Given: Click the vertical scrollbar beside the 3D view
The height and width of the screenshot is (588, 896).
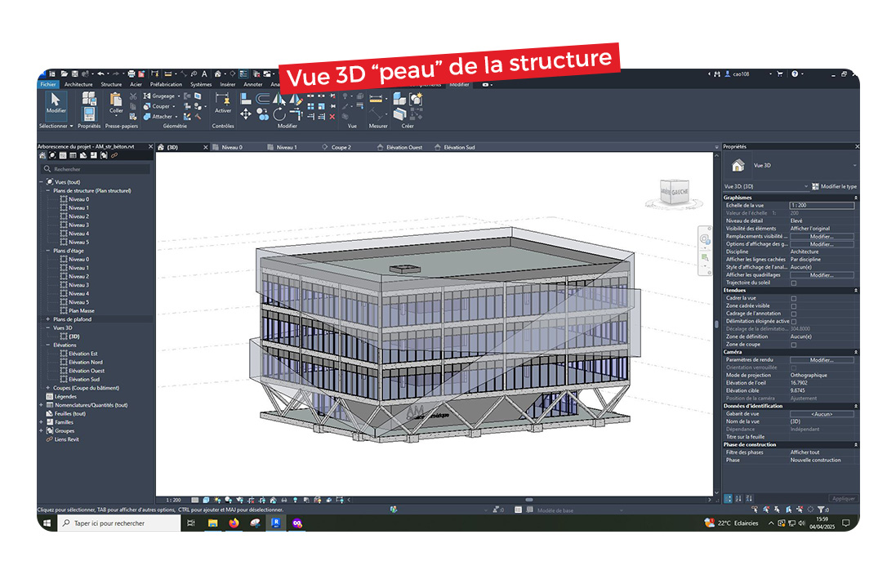Looking at the screenshot, I should point(716,323).
